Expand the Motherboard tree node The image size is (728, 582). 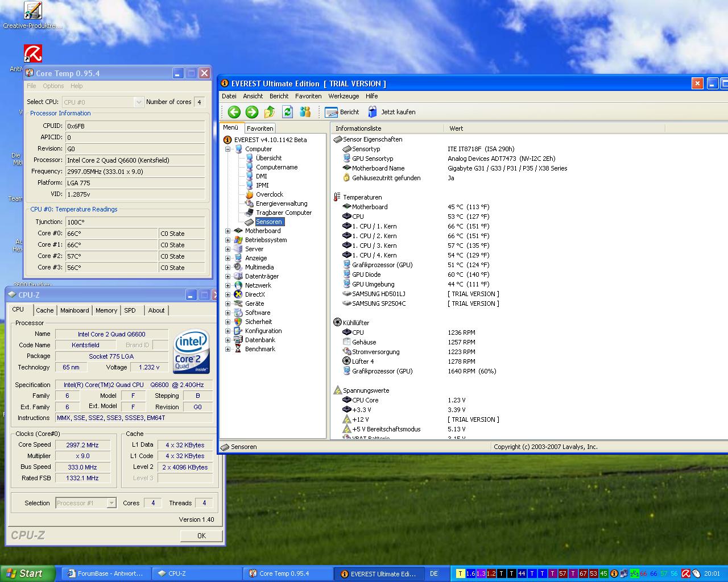coord(228,231)
